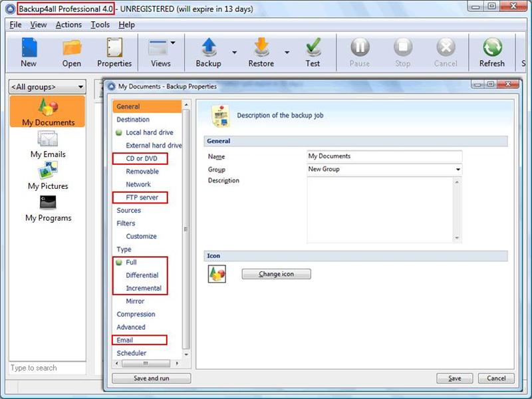Viewport: 532px width, 399px height.
Task: Click the properties tree vertical scrollbar
Action: 186,229
